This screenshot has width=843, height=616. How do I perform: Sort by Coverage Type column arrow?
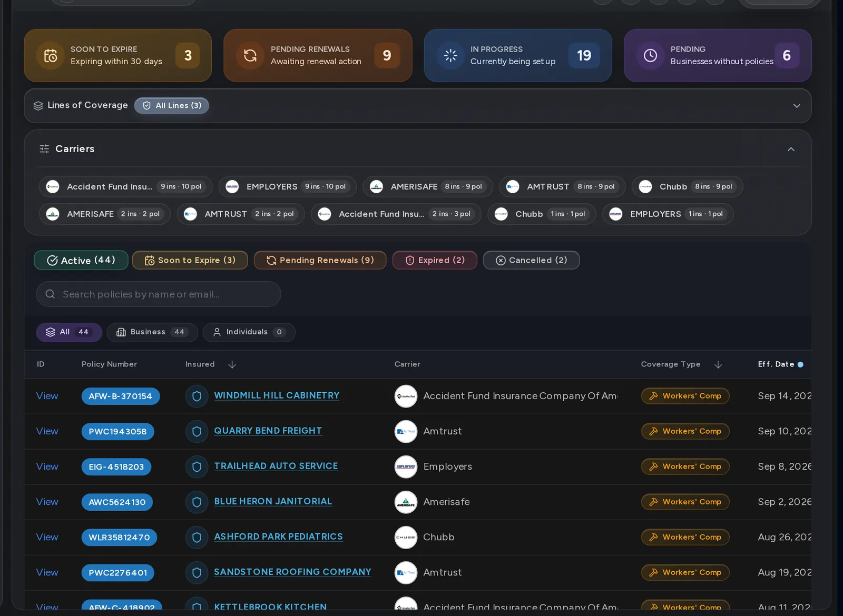pos(718,364)
